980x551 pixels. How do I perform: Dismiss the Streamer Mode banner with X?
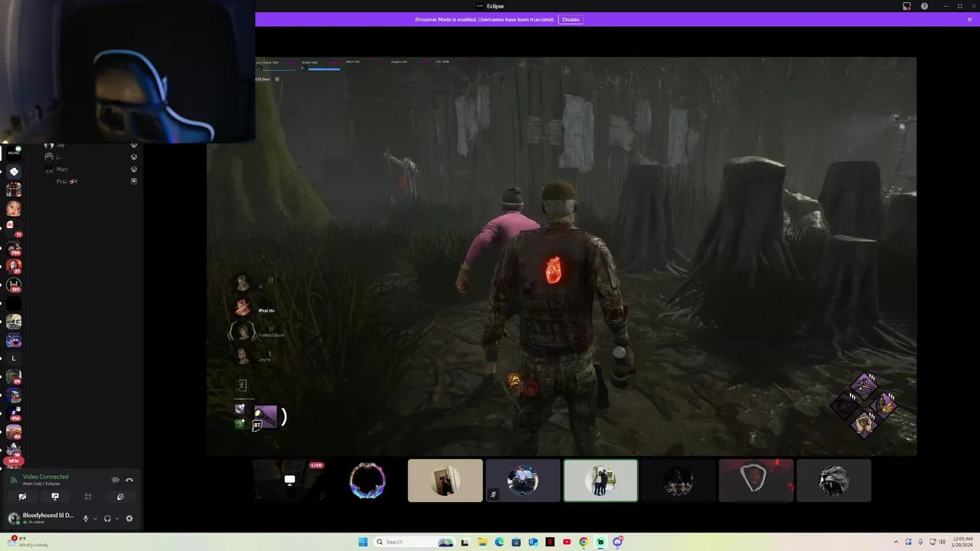pyautogui.click(x=969, y=19)
